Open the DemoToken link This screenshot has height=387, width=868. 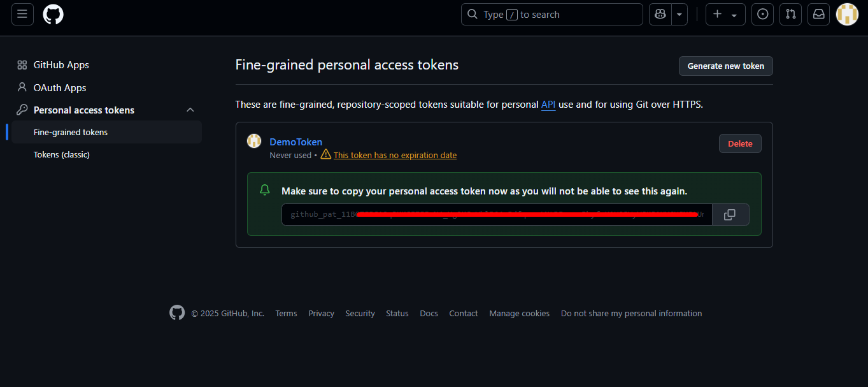296,142
